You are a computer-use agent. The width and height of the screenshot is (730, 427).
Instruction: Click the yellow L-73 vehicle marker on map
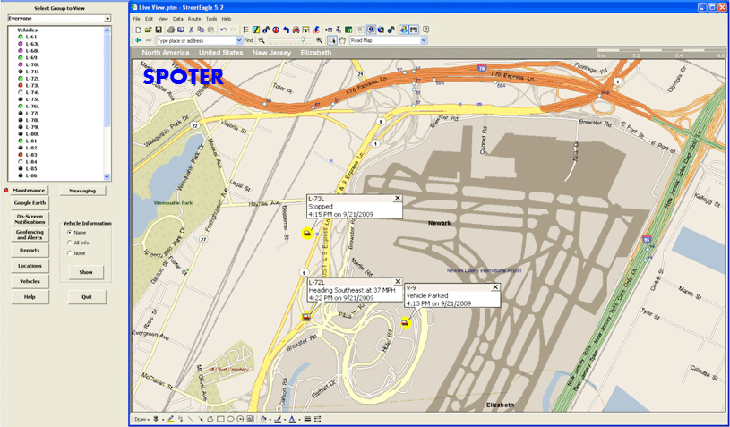(x=306, y=232)
